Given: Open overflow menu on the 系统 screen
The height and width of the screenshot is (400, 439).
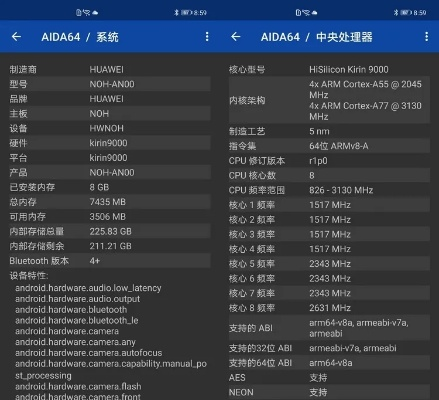Looking at the screenshot, I should pos(207,37).
